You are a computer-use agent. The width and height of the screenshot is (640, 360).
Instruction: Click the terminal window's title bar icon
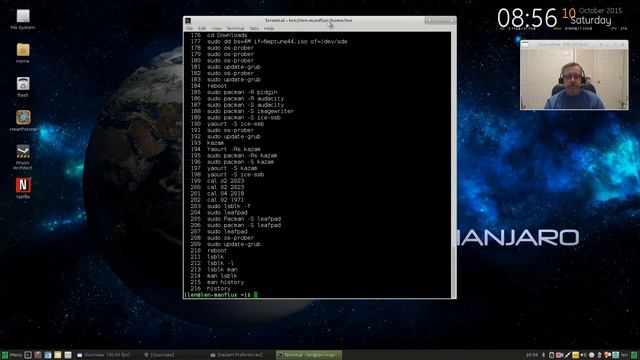[188, 20]
